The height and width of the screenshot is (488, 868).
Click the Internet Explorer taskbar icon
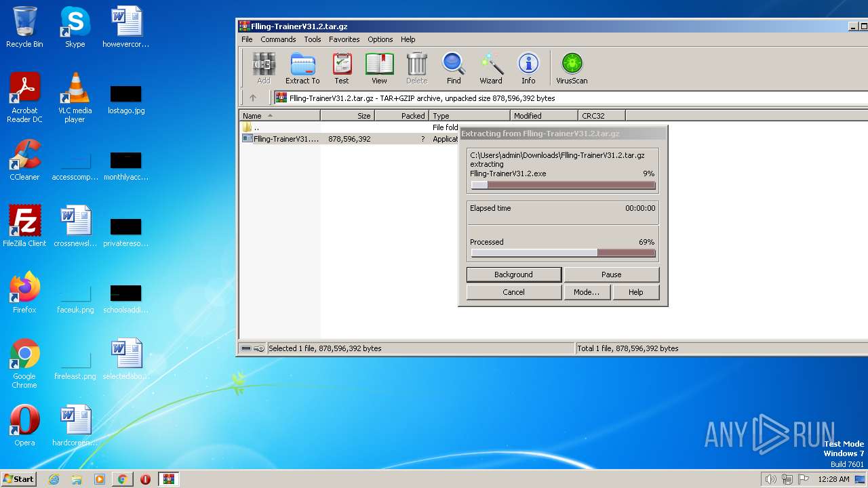tap(54, 479)
